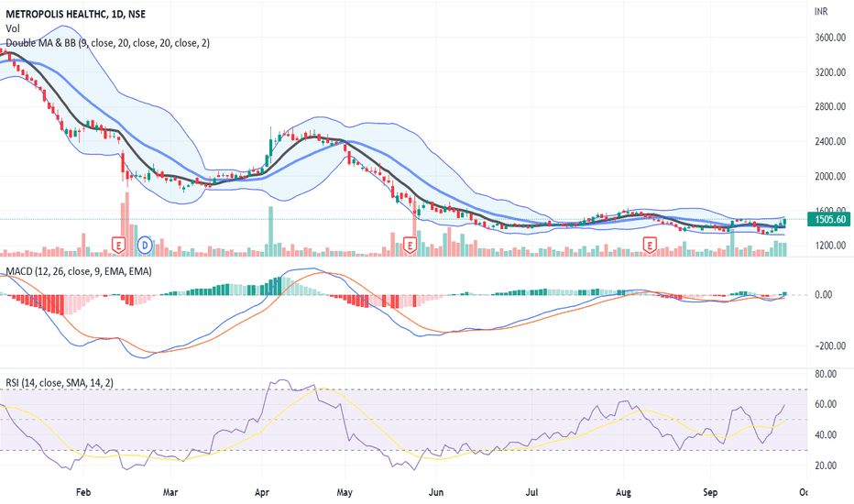Click the May label on time axis
The image size is (854, 504).
coord(345,493)
